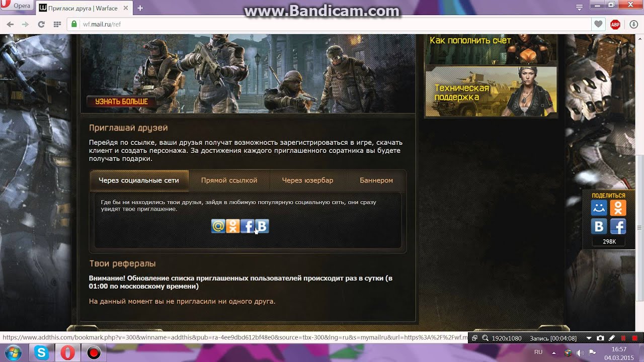Screen dimensions: 644x362
Task: Open Как пополнить счет banner
Action: [x=491, y=48]
